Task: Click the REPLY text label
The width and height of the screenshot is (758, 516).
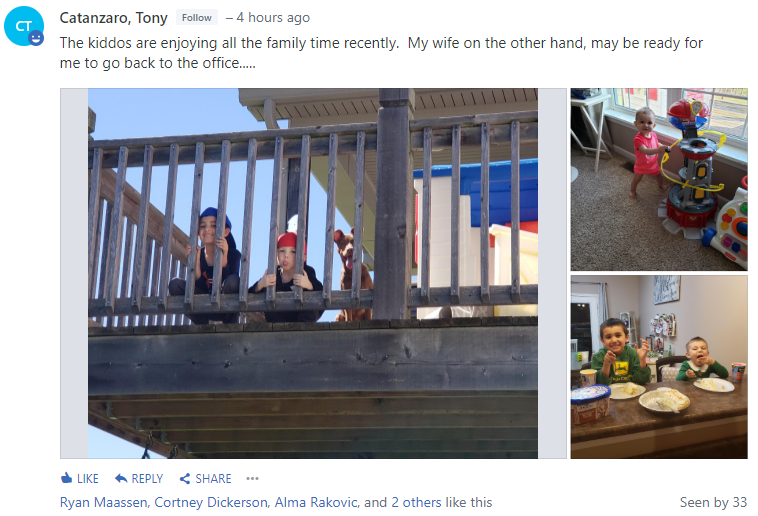Action: [147, 479]
